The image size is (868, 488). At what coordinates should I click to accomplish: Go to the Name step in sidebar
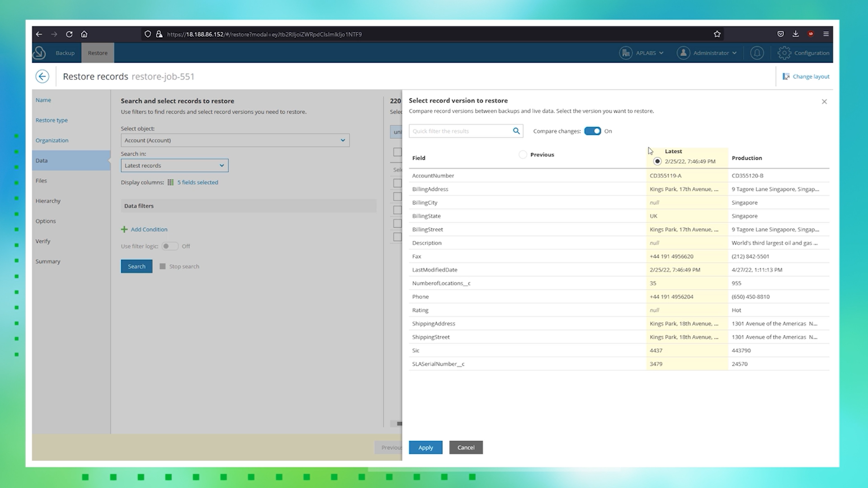tap(43, 100)
